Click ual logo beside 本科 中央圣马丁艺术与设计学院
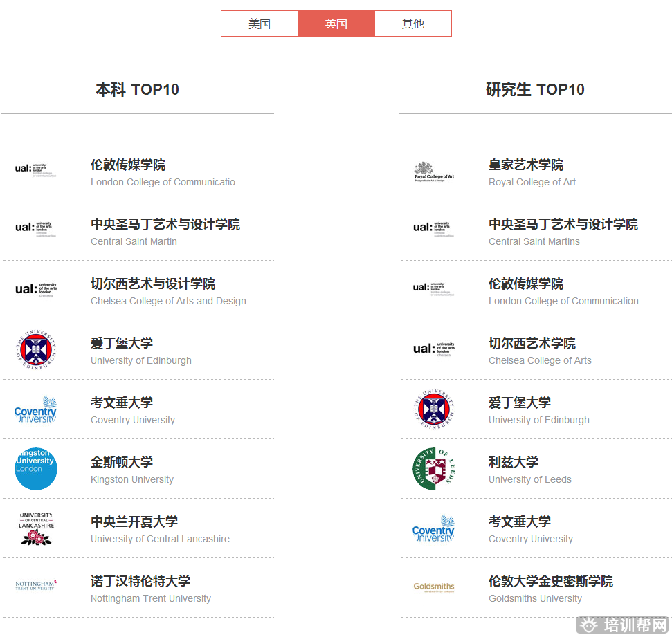The width and height of the screenshot is (672, 637). [x=35, y=229]
